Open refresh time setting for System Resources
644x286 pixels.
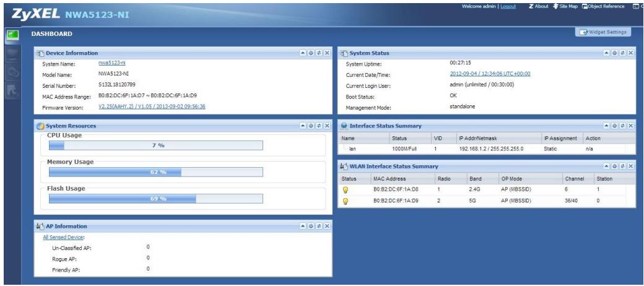coord(311,126)
